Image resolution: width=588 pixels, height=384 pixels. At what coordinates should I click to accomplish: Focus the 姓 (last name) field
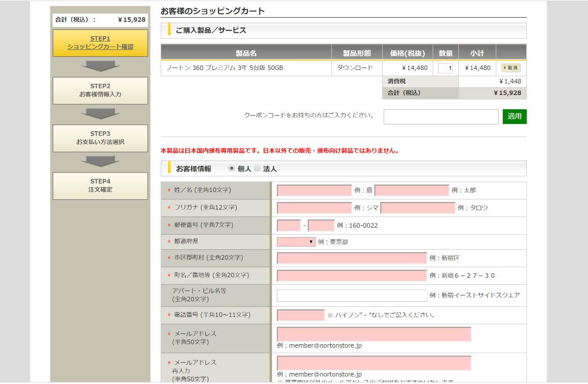pyautogui.click(x=314, y=190)
